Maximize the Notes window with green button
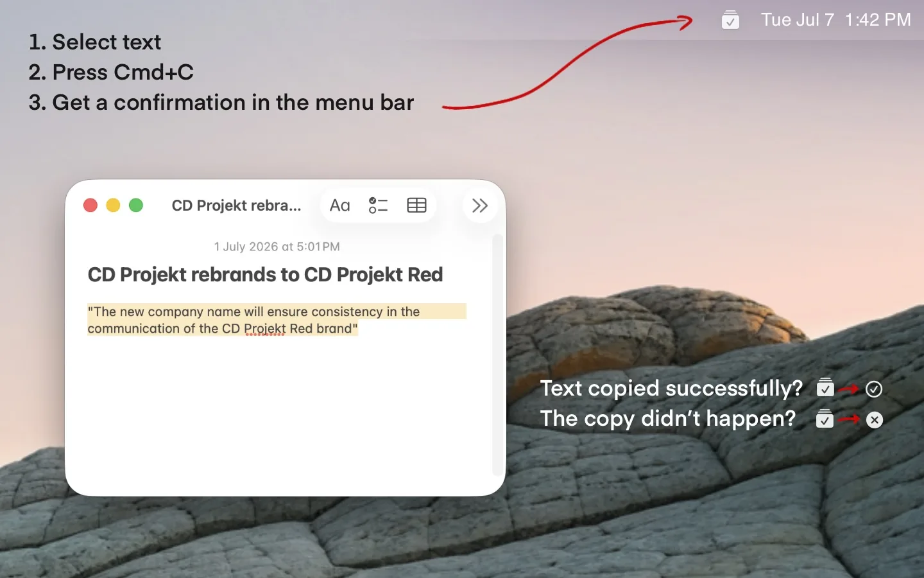 136,206
